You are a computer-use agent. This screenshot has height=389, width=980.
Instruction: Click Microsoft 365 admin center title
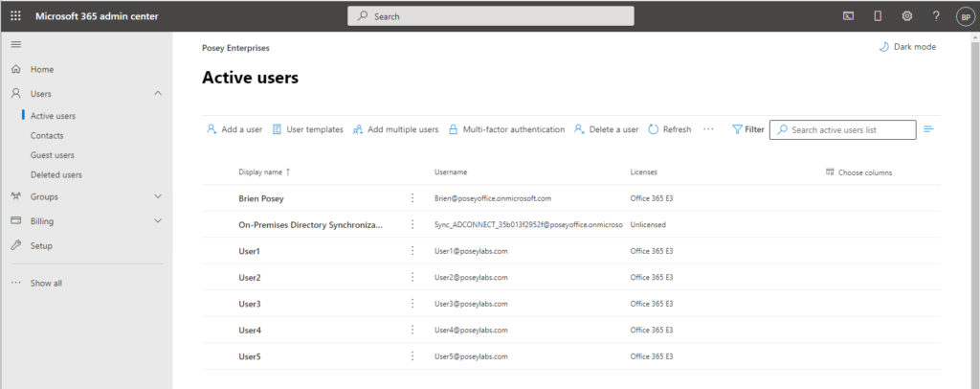[97, 16]
